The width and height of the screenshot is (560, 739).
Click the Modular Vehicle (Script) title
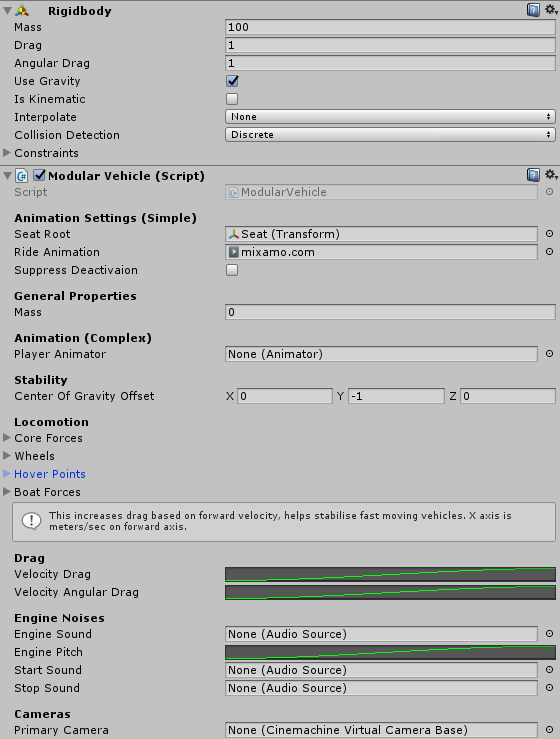click(x=126, y=176)
